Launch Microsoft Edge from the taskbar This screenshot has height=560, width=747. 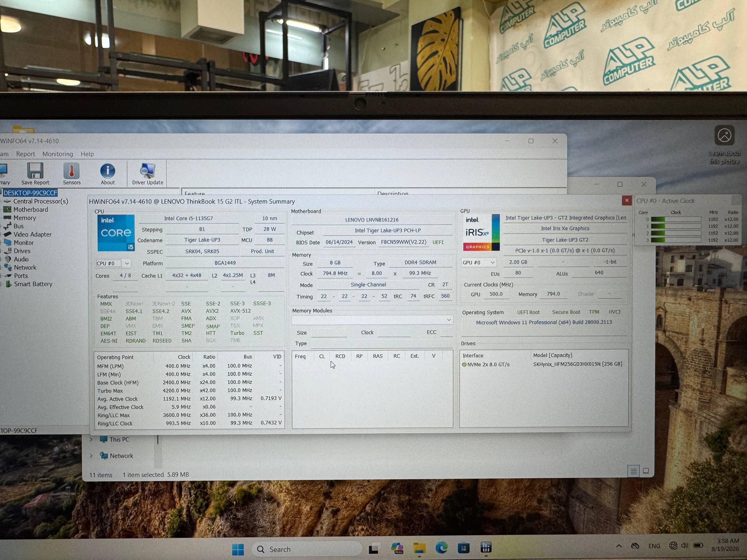[x=441, y=548]
